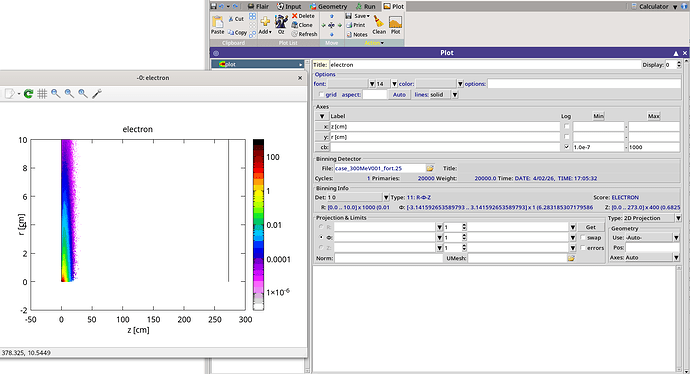Switch to the Geometry tab
690x374 pixels.
point(328,6)
